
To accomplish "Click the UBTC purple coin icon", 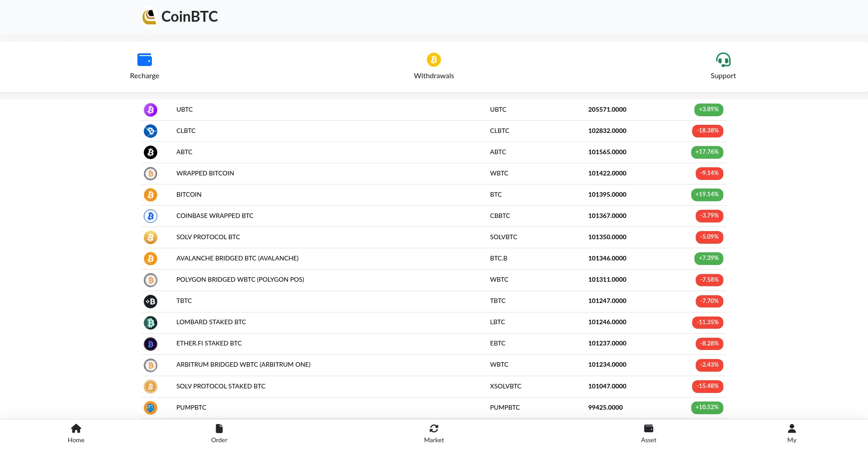I will click(x=151, y=110).
